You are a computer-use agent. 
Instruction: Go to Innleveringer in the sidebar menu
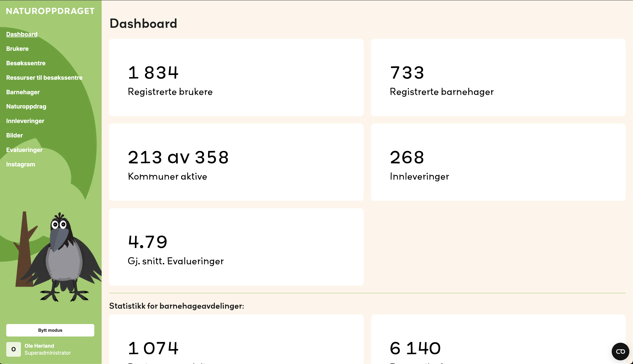pos(25,121)
